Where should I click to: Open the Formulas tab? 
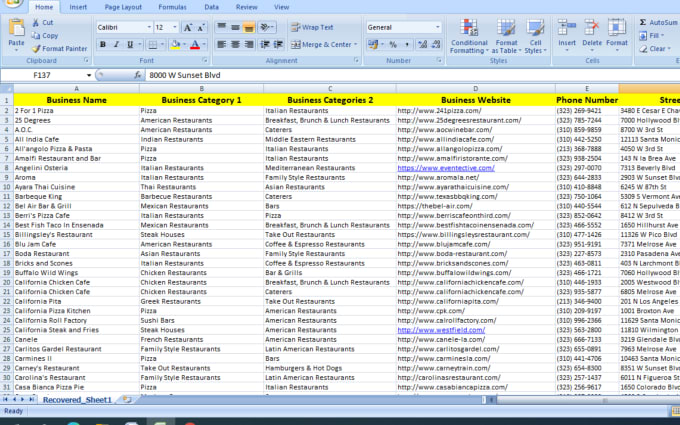click(172, 7)
